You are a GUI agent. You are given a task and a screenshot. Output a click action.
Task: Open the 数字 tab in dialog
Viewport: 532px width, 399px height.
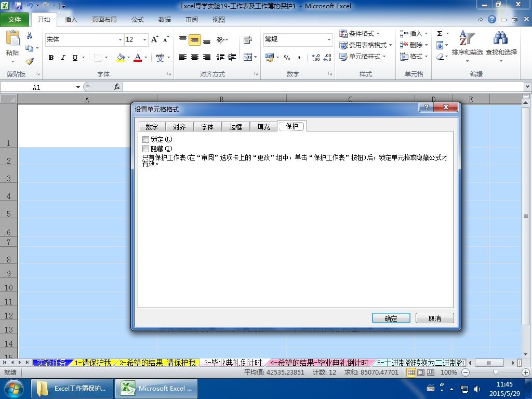(x=152, y=127)
